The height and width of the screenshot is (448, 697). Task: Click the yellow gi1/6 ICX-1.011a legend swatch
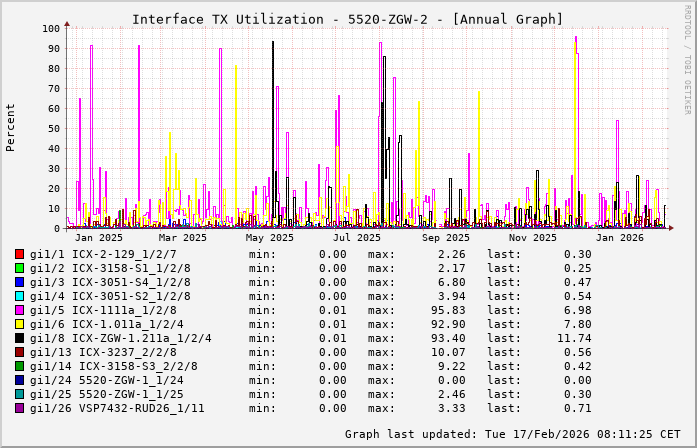(20, 325)
